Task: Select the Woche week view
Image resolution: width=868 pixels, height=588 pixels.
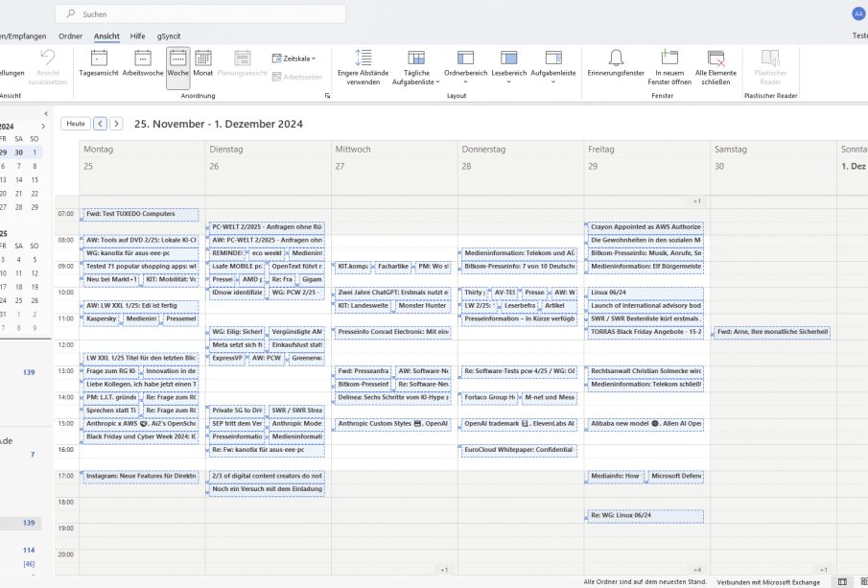Action: 177,67
